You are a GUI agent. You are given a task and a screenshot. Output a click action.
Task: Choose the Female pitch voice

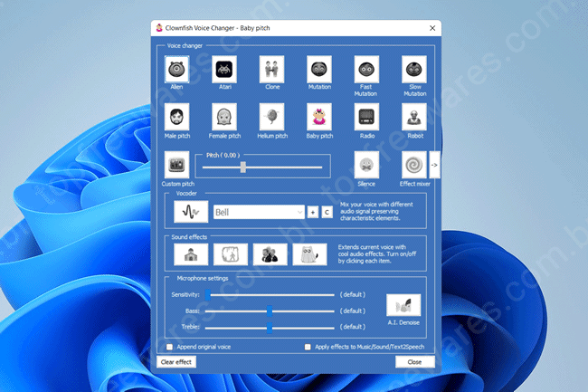(x=224, y=117)
